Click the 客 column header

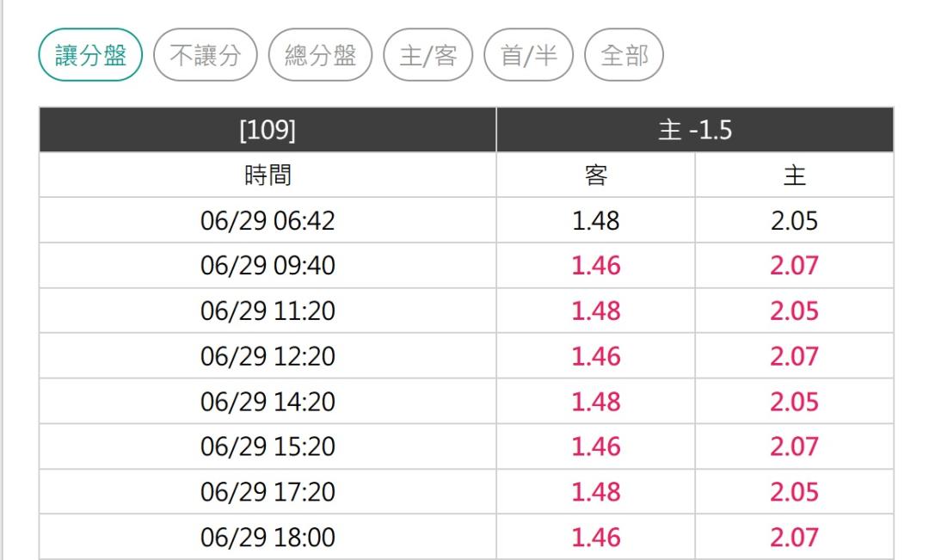595,175
